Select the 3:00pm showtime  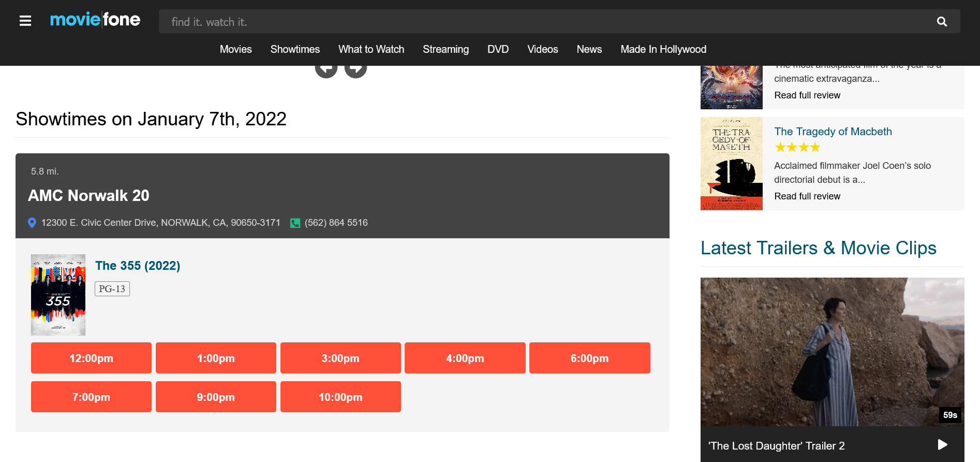[x=340, y=358]
